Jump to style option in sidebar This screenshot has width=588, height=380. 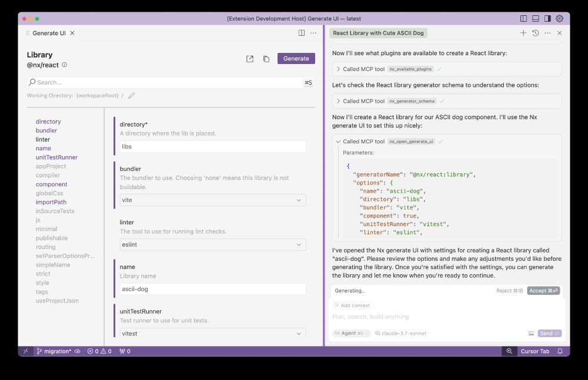coord(42,283)
